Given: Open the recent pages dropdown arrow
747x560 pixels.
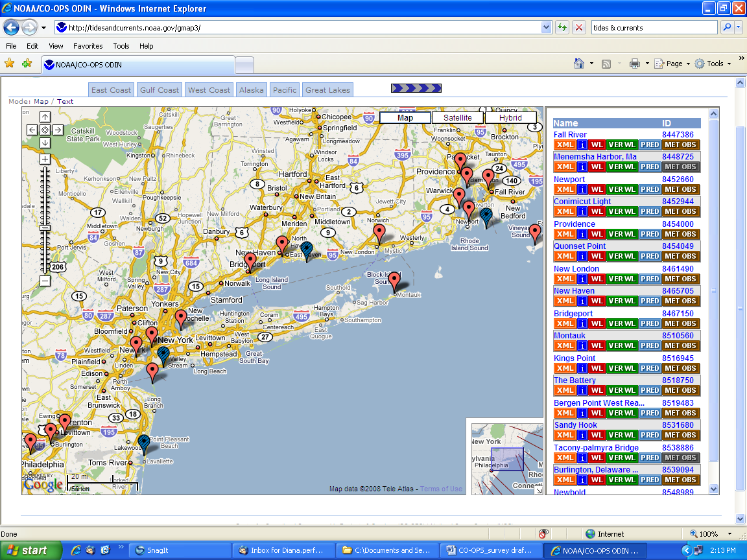Looking at the screenshot, I should pyautogui.click(x=44, y=28).
